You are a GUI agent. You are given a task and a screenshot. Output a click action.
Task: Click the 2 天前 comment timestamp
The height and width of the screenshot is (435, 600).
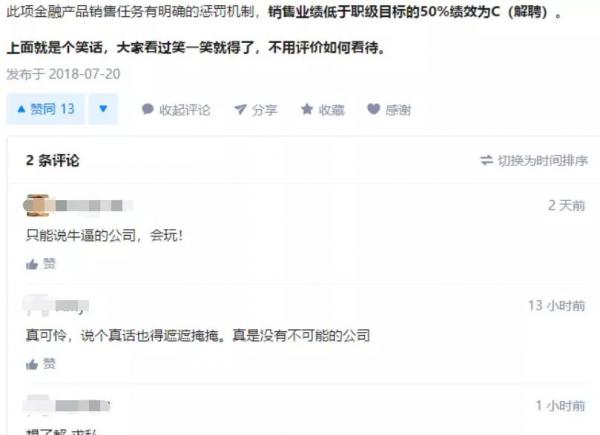tap(567, 205)
